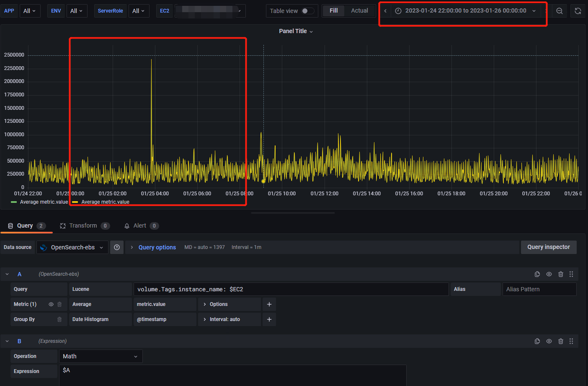
Task: Open the Query inspector
Action: (x=549, y=247)
